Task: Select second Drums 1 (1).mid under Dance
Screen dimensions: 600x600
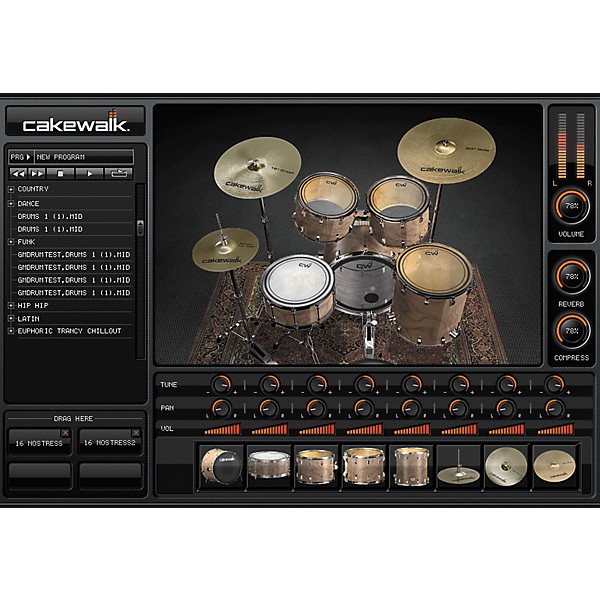Action: tap(50, 229)
